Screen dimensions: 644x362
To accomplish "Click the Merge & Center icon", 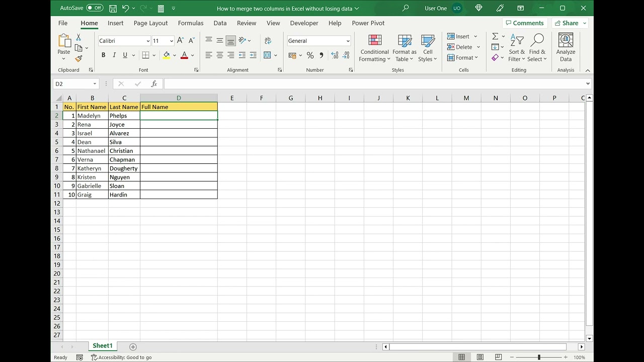I will 267,55.
